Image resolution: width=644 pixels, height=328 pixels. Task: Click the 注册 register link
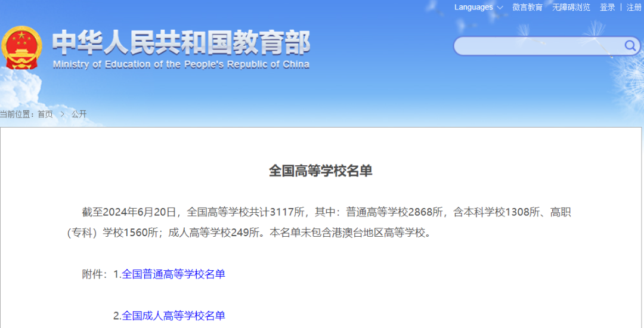pyautogui.click(x=634, y=7)
